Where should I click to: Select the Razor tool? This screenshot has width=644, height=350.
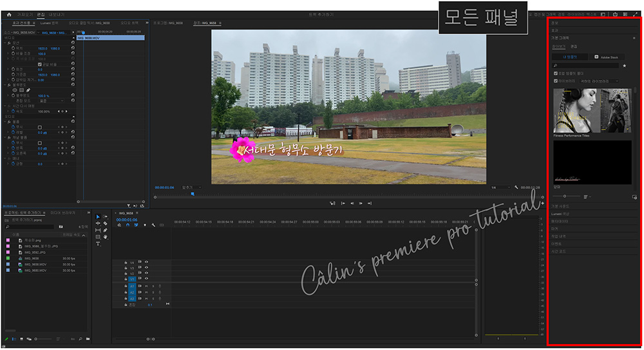(x=105, y=223)
